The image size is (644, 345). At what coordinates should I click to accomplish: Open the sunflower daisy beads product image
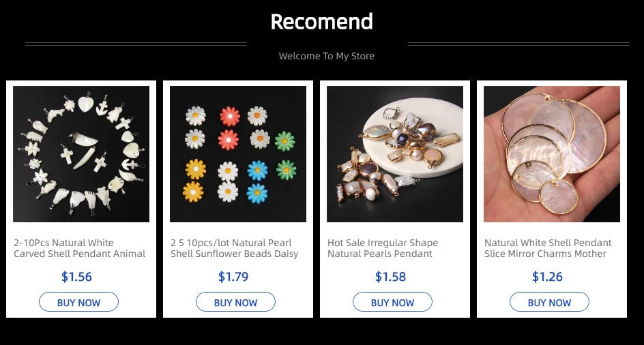point(238,154)
